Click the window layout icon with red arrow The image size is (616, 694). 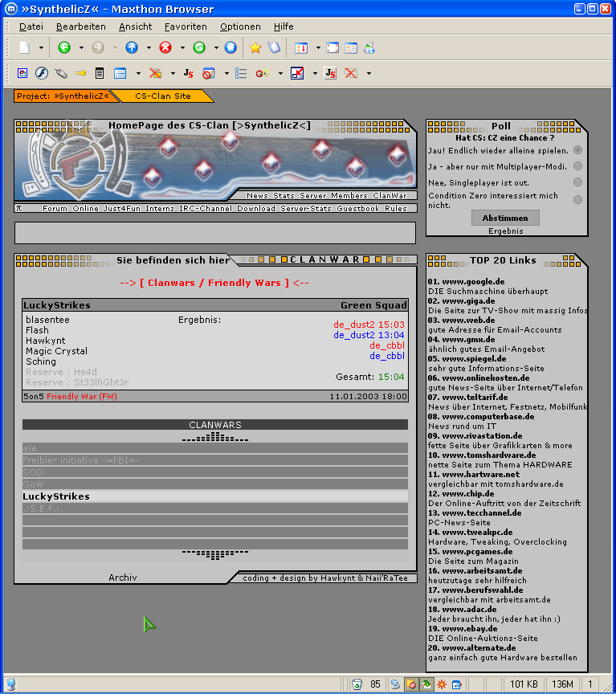(x=301, y=48)
